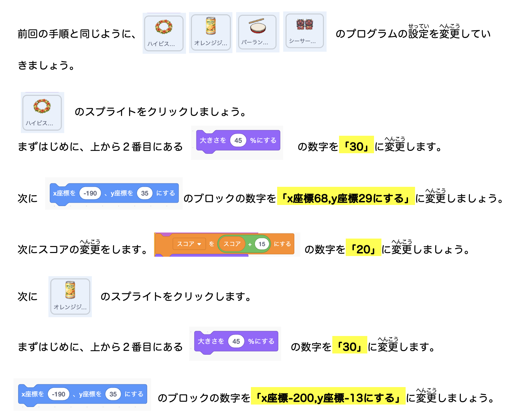
Task: Click the Orange Juice sprite beside 'のスプライトをクリックします'
Action: tap(70, 296)
